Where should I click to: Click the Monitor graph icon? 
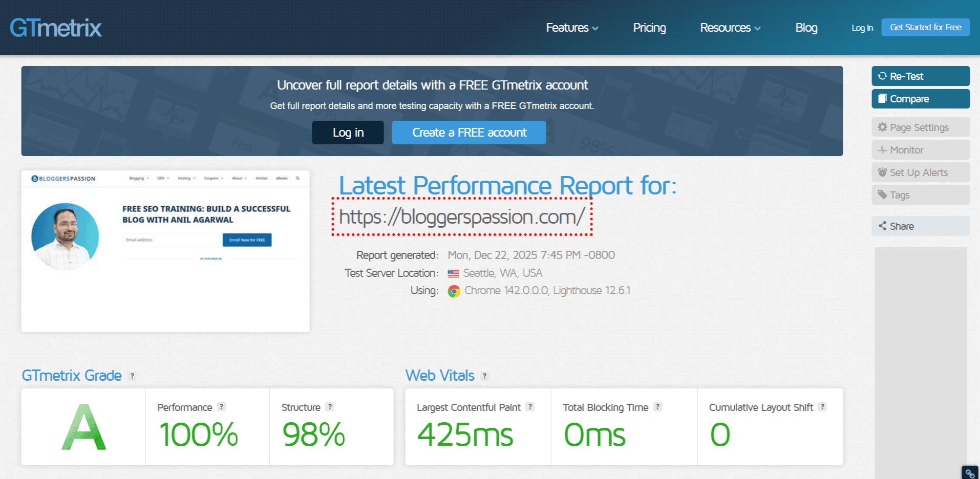click(x=883, y=149)
